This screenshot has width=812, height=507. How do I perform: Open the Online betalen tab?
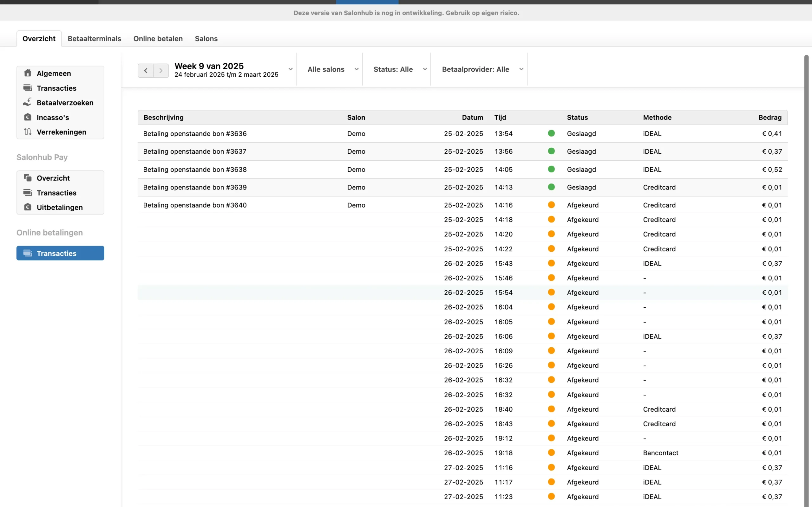pos(158,39)
